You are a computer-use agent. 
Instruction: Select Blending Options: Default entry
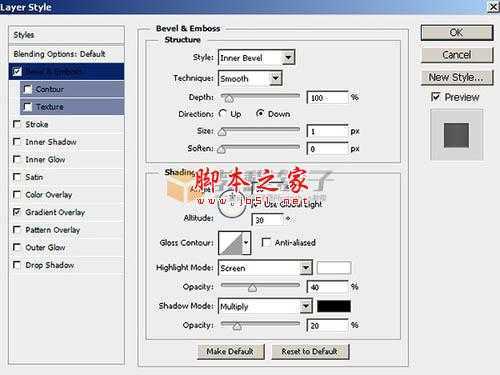coord(66,54)
